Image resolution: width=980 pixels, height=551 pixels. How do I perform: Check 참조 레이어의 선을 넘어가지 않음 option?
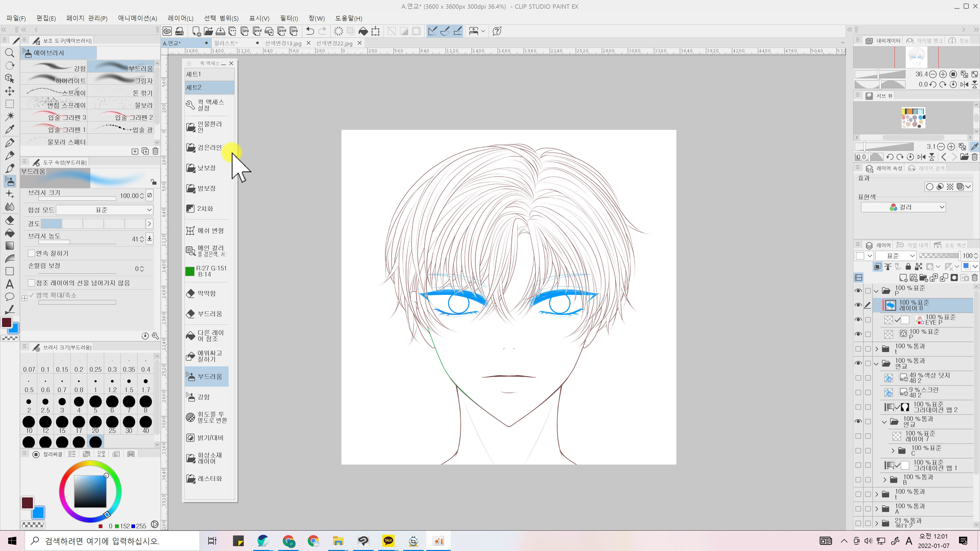[x=32, y=283]
